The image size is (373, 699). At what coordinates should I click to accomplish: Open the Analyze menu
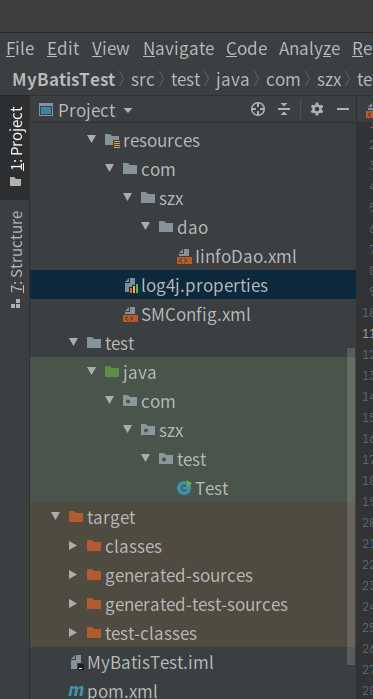309,49
